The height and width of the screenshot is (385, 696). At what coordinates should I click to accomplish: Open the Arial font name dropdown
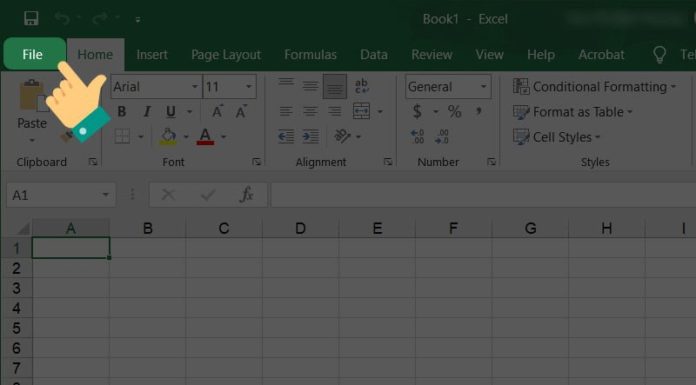tap(194, 87)
